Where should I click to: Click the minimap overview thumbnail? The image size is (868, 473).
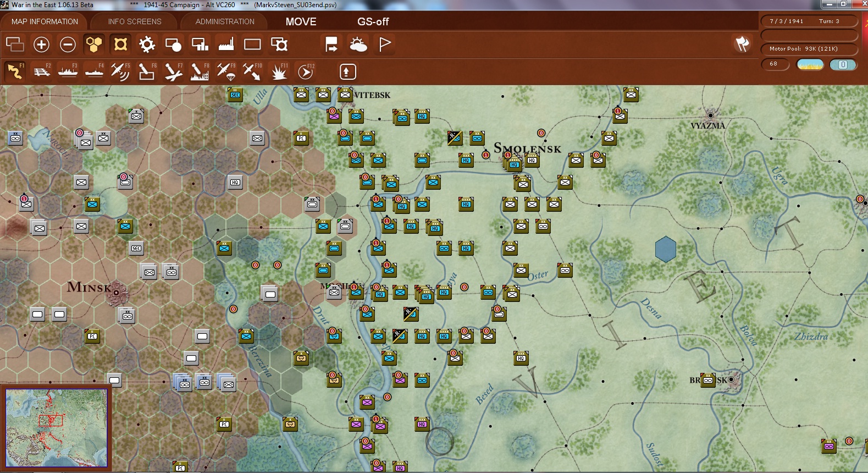[57, 428]
